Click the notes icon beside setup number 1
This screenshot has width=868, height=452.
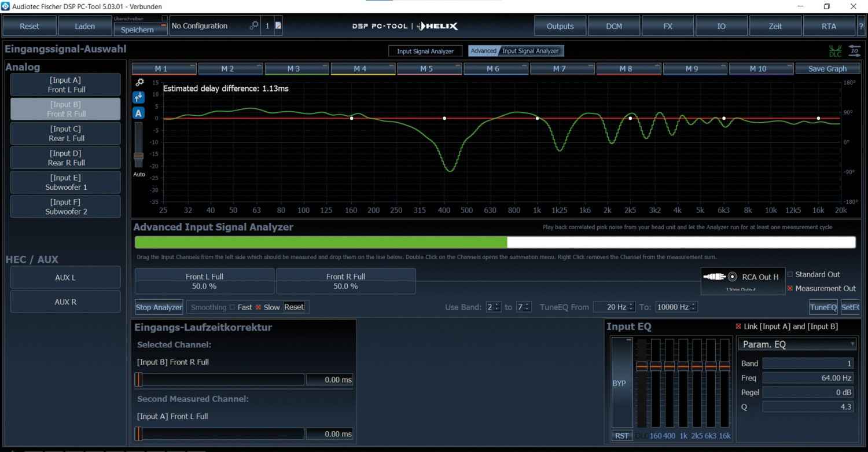[x=278, y=26]
